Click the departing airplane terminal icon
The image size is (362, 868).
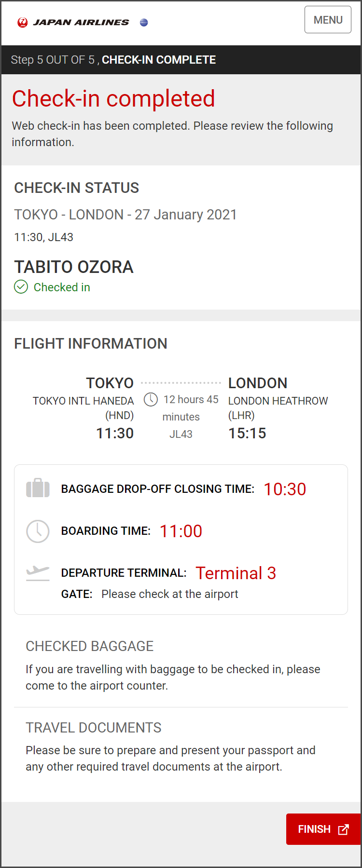coord(38,573)
